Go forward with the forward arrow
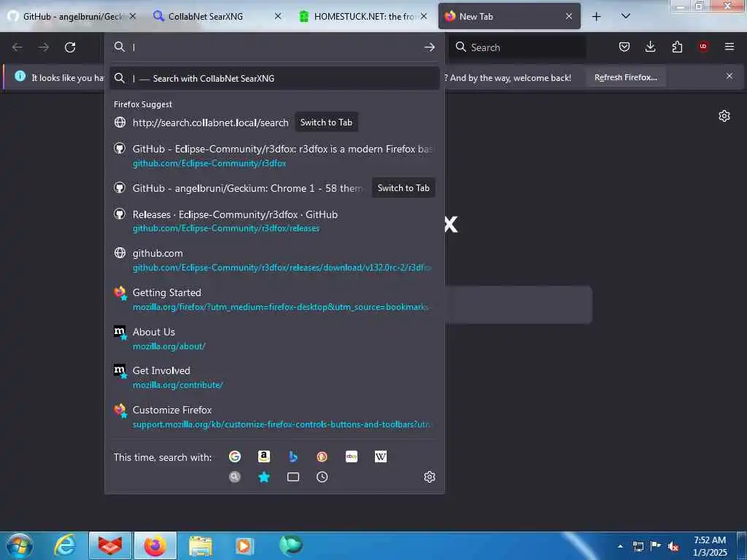Image resolution: width=747 pixels, height=560 pixels. tap(44, 47)
